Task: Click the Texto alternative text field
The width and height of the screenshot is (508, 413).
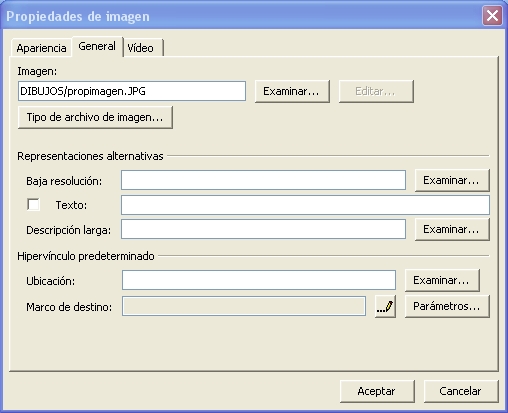Action: tap(305, 205)
